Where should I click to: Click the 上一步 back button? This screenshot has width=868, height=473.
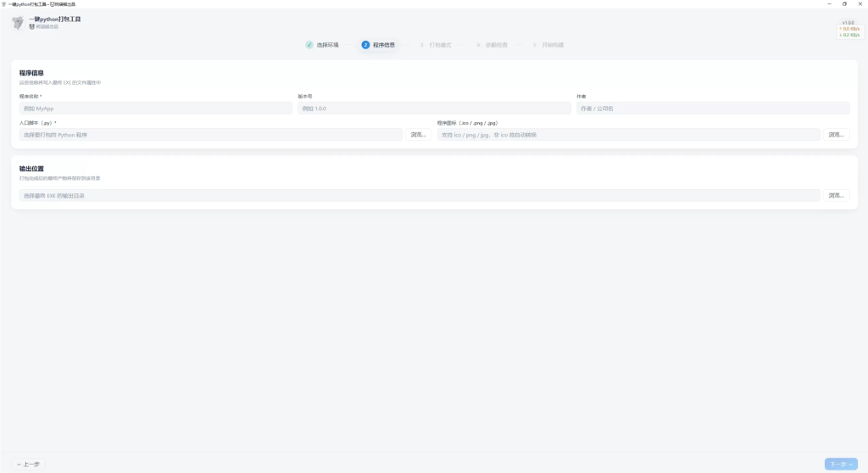coord(28,465)
